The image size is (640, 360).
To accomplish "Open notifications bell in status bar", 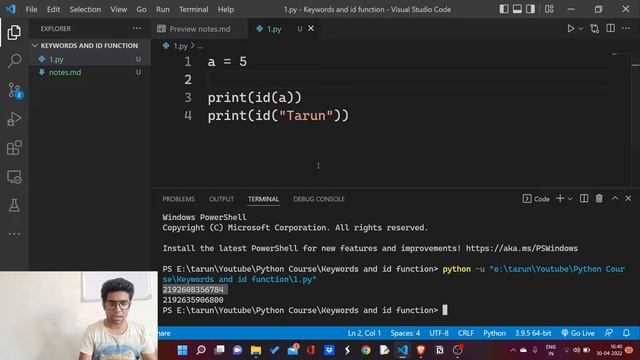I will (x=626, y=333).
